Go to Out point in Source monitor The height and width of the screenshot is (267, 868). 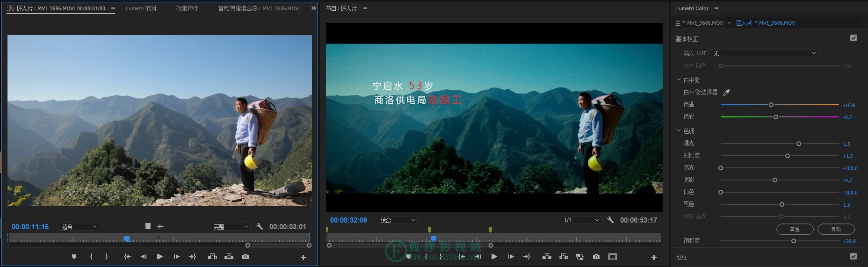pyautogui.click(x=192, y=257)
